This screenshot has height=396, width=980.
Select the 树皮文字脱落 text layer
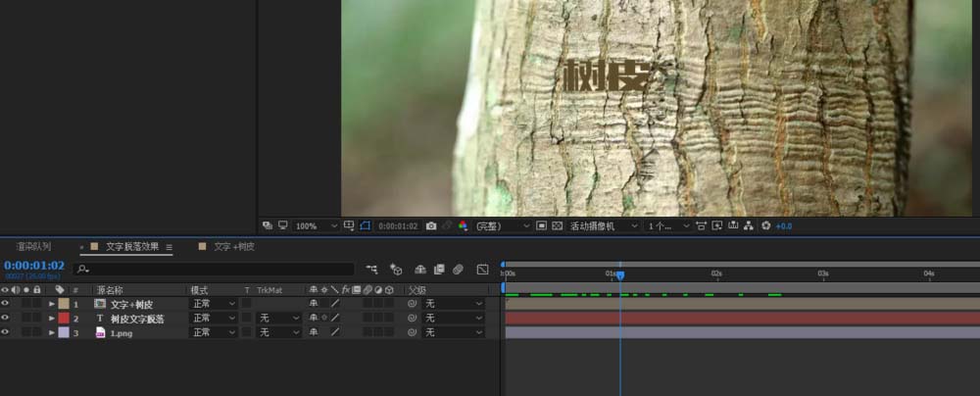[137, 319]
